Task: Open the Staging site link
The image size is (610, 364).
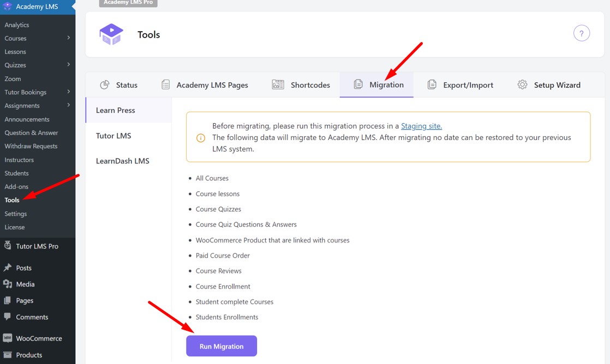Action: point(421,125)
